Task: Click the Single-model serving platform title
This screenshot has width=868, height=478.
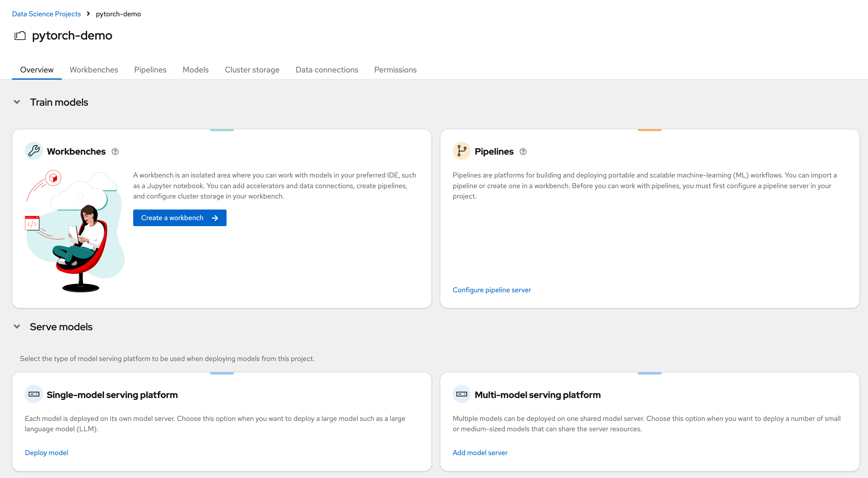Action: pos(112,395)
